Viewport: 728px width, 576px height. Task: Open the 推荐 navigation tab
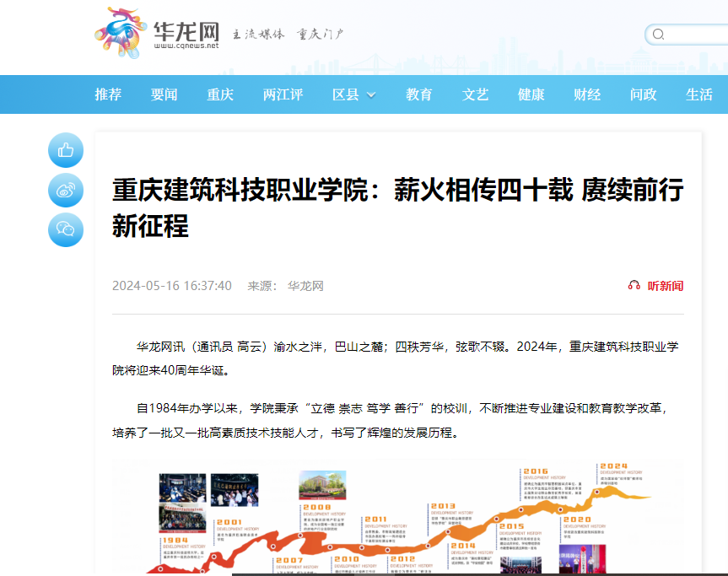(108, 94)
